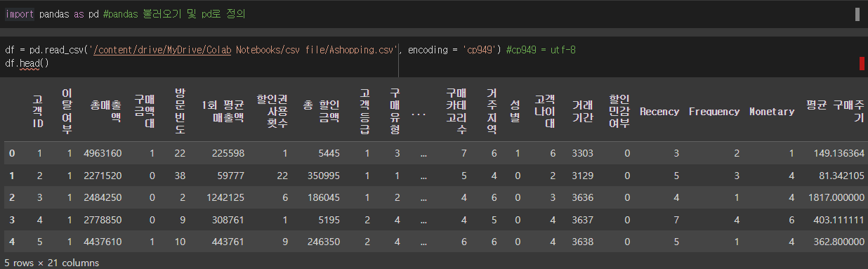868x269 pixels.
Task: Click the '#cp949 = utf-8' comment
Action: click(x=541, y=51)
